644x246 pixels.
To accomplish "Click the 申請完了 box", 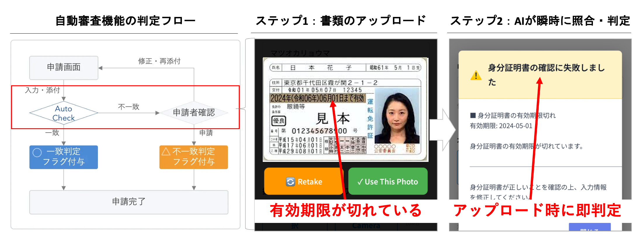I will click(x=129, y=202).
